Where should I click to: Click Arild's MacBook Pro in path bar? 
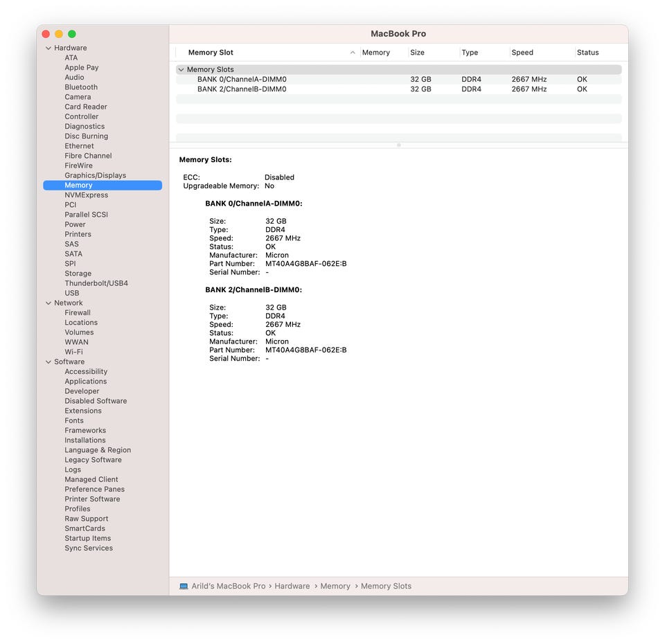[x=229, y=587]
